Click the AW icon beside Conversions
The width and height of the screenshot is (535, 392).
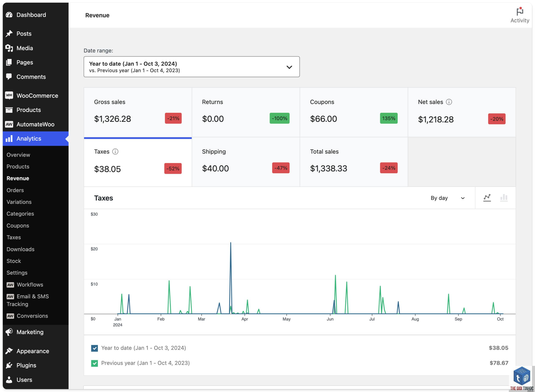coord(10,316)
